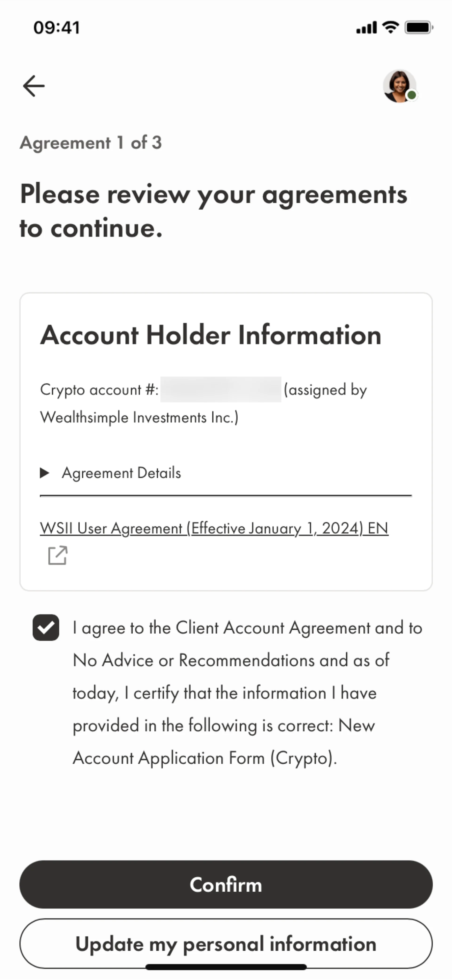Tap the battery indicator icon
This screenshot has width=452, height=980.
pos(419,27)
